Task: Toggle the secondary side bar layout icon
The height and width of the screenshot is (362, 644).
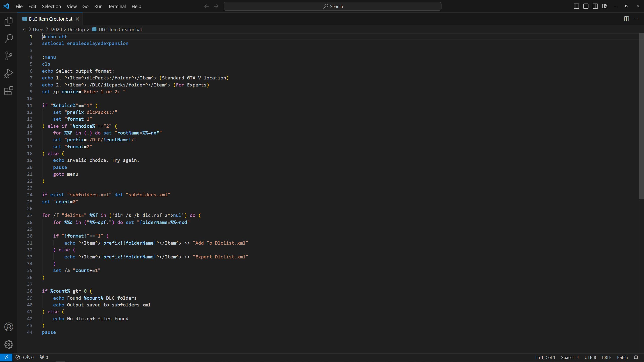Action: [595, 6]
